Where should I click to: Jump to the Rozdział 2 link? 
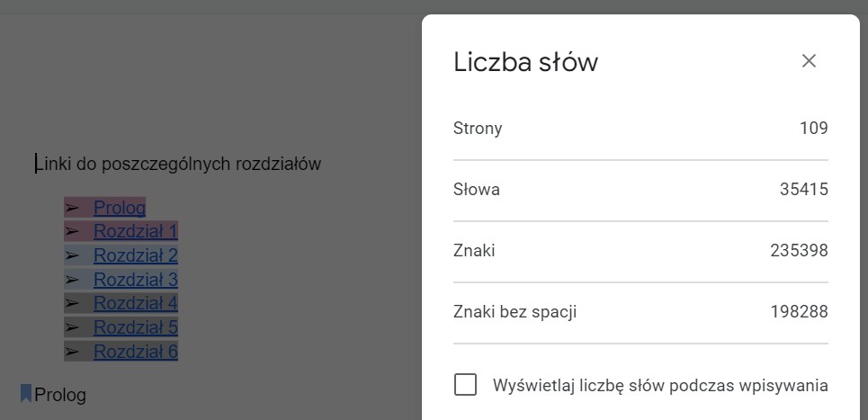pyautogui.click(x=135, y=255)
